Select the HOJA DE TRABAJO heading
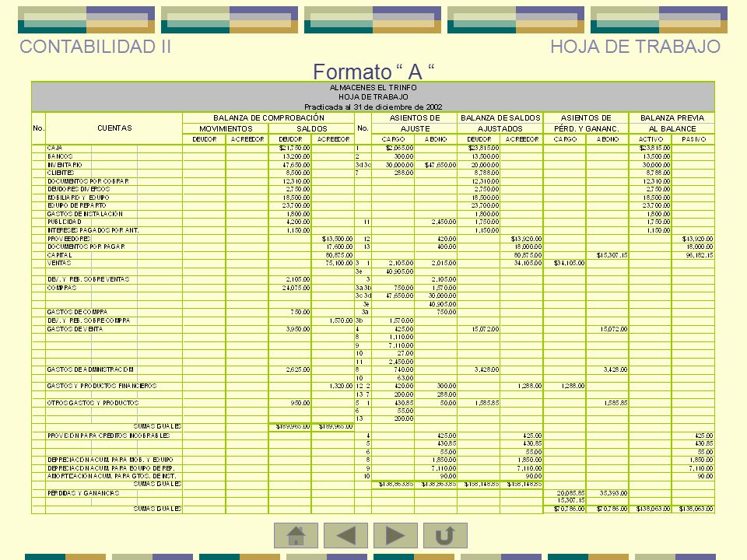This screenshot has height=560, width=747. 635,47
